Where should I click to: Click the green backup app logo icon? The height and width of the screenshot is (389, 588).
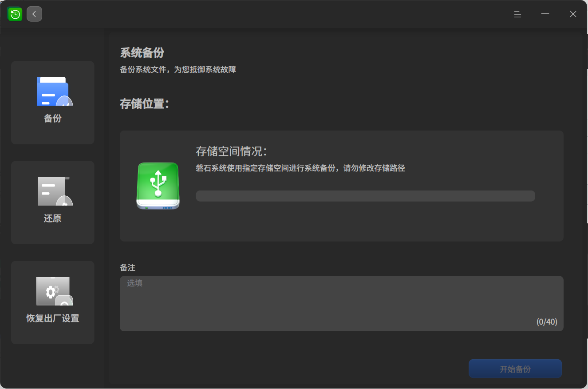15,14
